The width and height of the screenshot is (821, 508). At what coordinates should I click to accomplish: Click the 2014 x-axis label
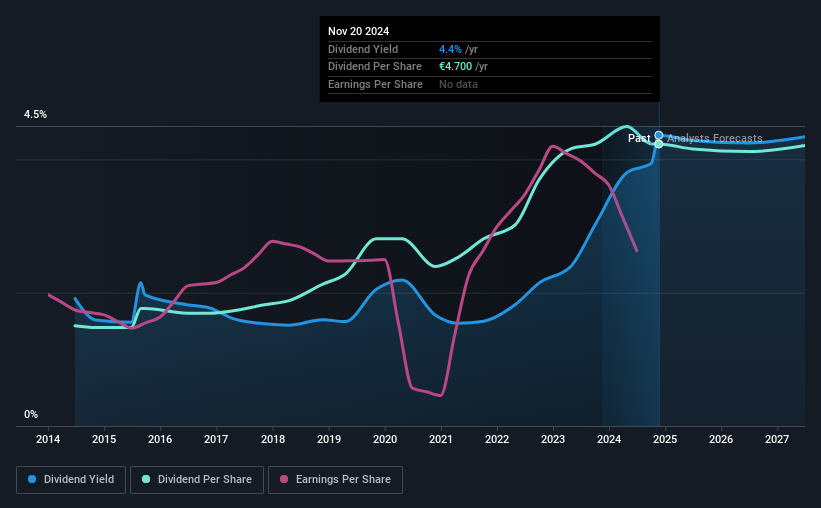click(x=48, y=439)
